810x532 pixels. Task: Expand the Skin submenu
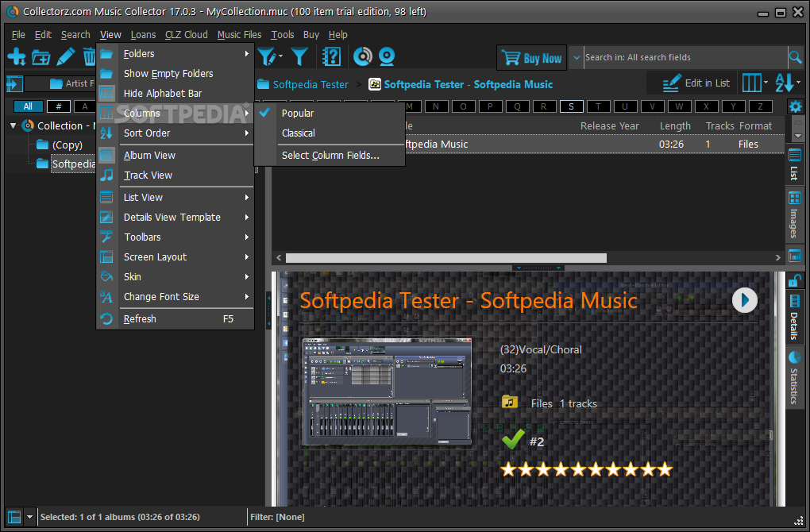[x=175, y=277]
